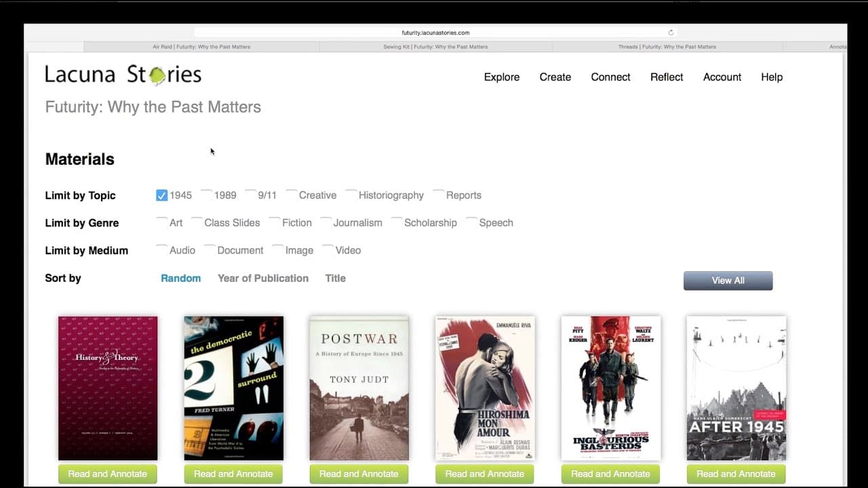This screenshot has width=868, height=488.
Task: Read and Annotate Hiroshima Mon Amour
Action: point(485,474)
